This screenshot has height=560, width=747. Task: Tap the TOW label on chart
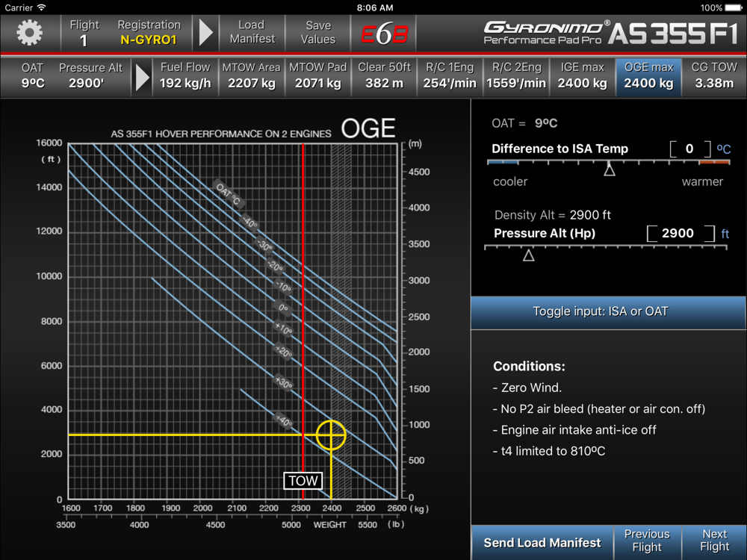tap(303, 481)
